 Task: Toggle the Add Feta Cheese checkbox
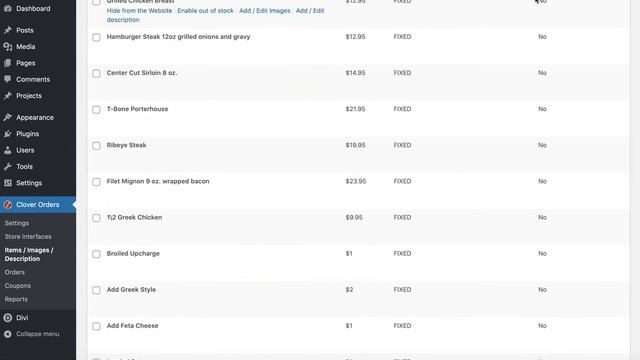tap(96, 326)
